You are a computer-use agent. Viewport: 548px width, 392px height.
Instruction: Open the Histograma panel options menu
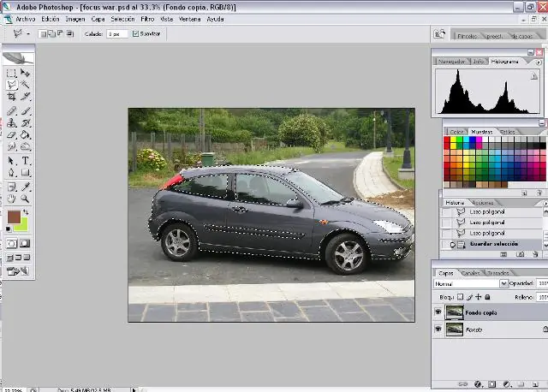538,62
